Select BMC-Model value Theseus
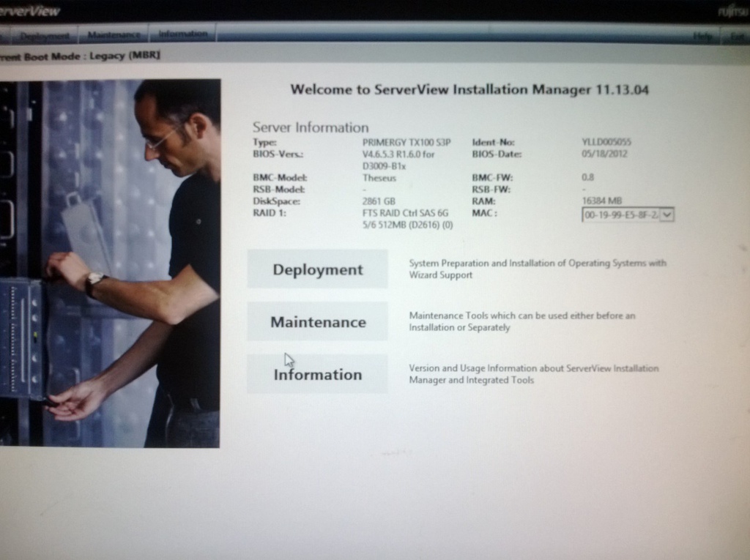Viewport: 750px width, 560px height. [379, 178]
